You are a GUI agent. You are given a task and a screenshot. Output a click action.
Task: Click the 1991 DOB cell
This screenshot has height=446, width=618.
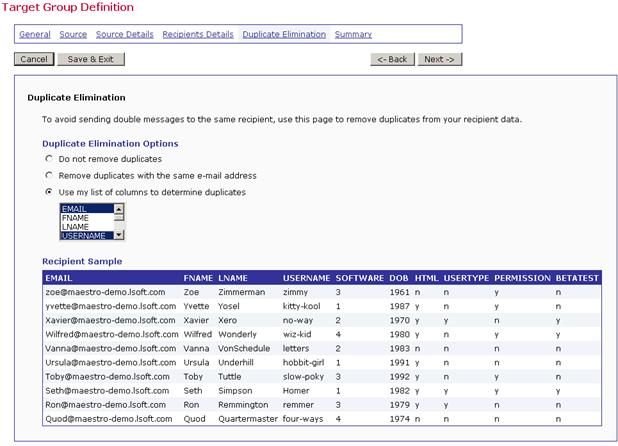[x=400, y=362]
